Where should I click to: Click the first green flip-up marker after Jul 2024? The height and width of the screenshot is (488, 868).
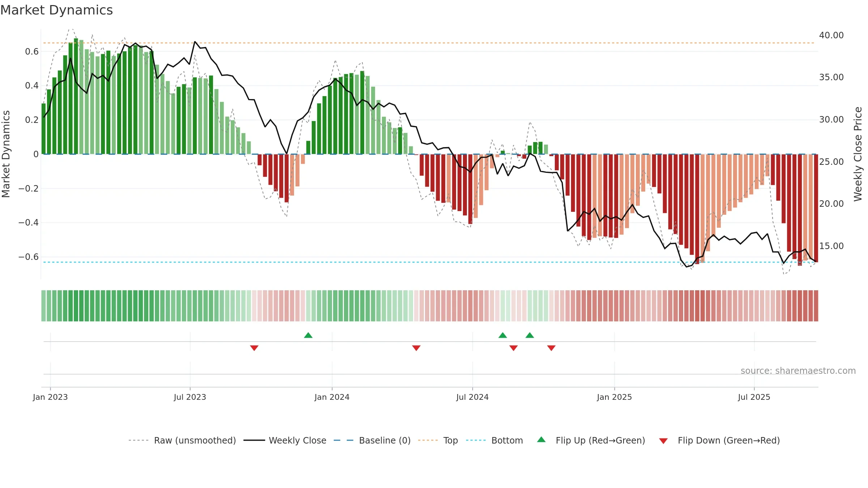tap(503, 335)
